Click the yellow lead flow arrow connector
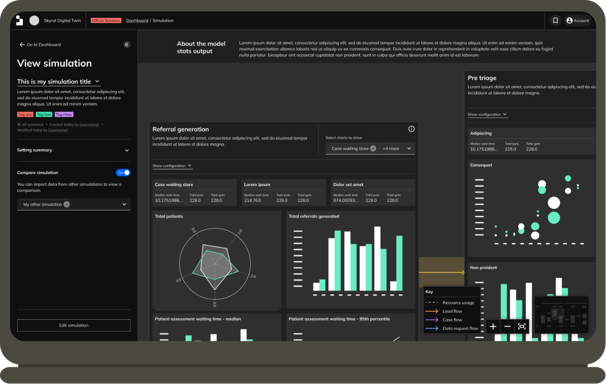The width and height of the screenshot is (606, 384). [x=442, y=272]
